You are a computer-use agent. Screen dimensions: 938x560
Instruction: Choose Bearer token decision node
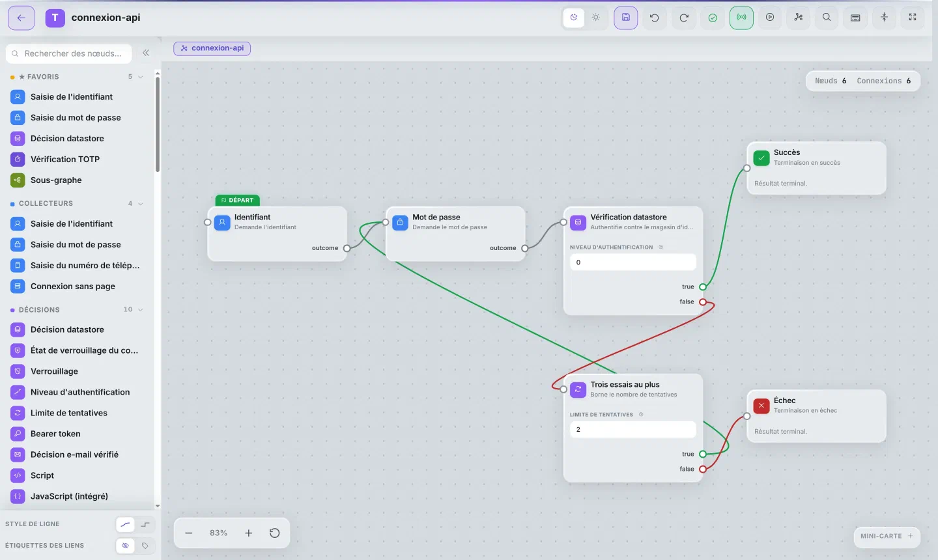point(77,434)
